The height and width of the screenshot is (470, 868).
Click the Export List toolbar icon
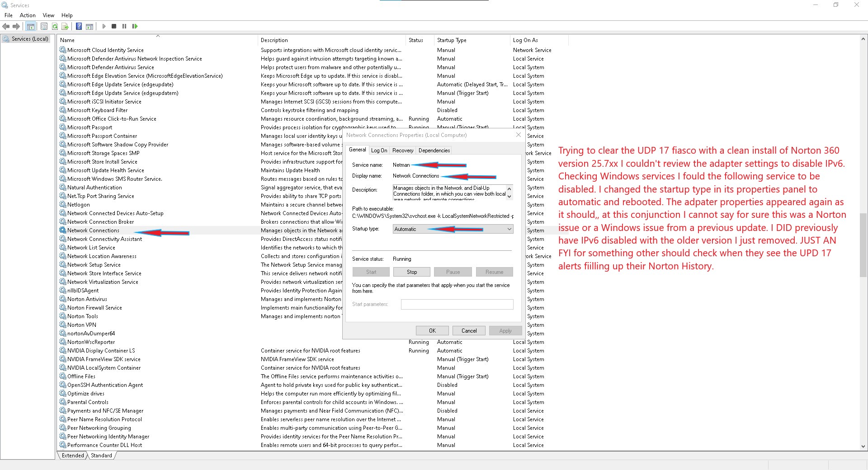[x=65, y=27]
